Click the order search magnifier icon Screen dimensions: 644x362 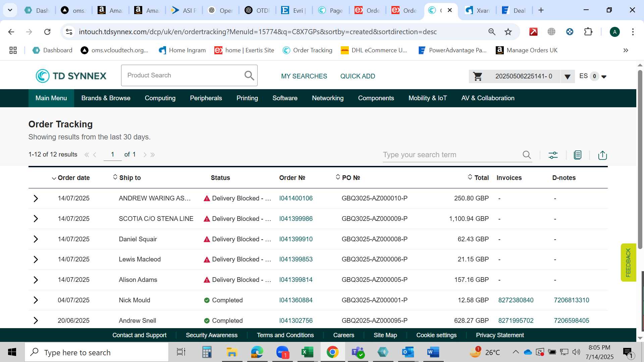point(527,155)
